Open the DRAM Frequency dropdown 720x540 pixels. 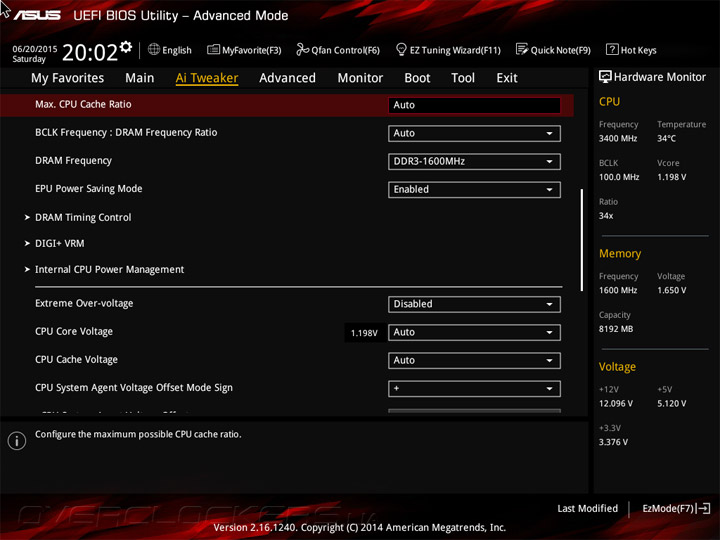coord(474,162)
